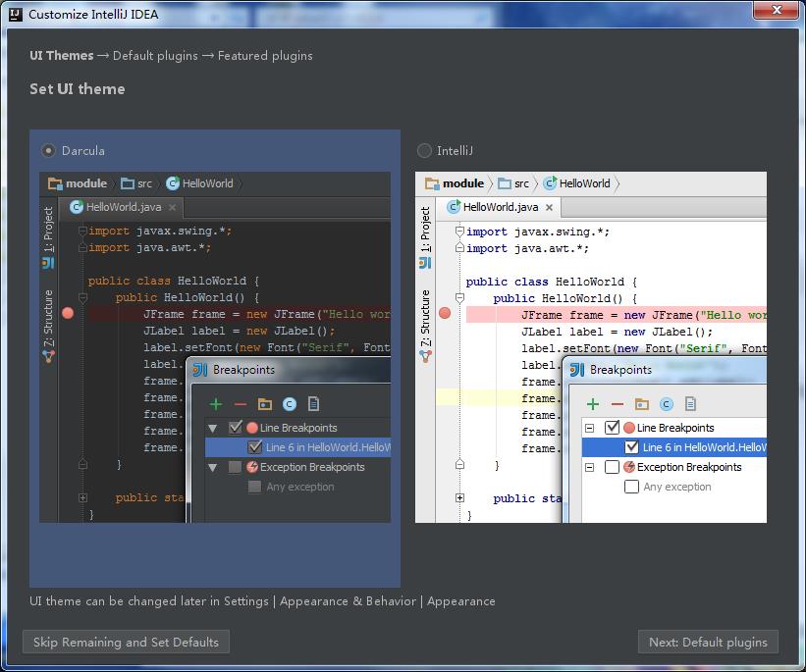Click the Default plugins step in breadcrumb
This screenshot has width=806, height=672.
click(155, 56)
